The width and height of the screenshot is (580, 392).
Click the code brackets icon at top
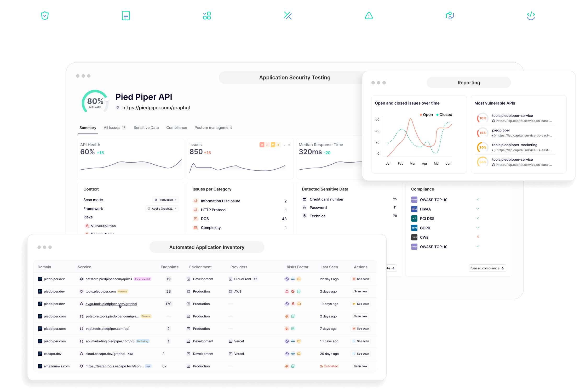(x=531, y=16)
